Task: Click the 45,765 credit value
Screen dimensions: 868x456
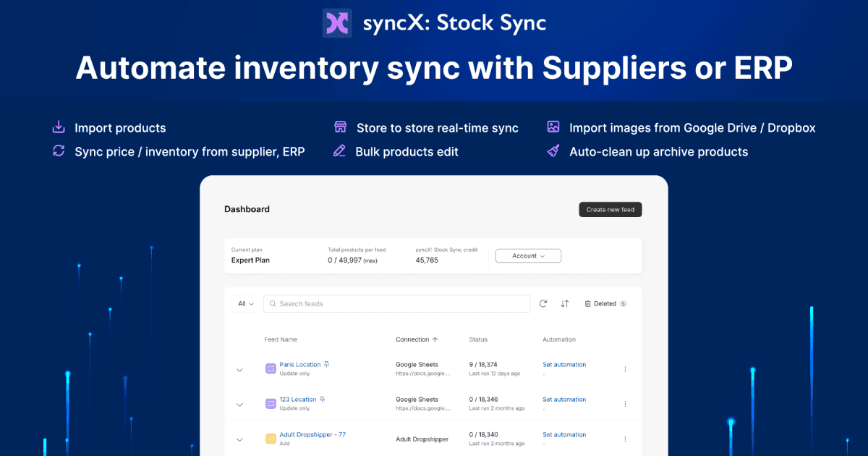Action: pos(427,260)
